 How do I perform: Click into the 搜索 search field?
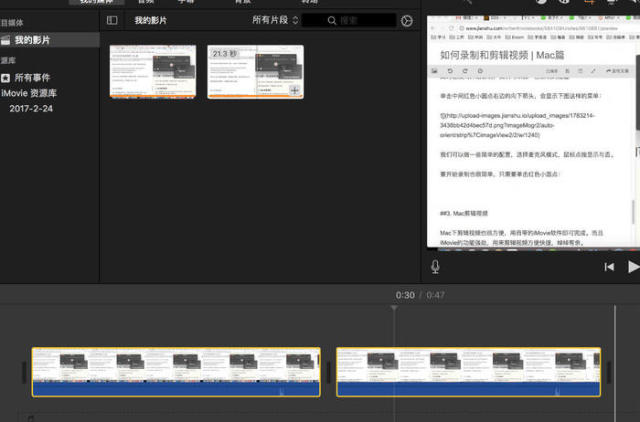click(x=349, y=20)
